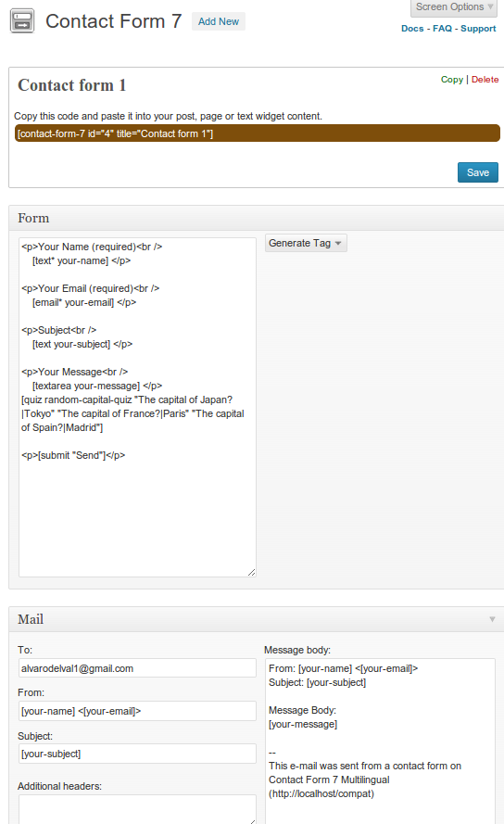The width and height of the screenshot is (504, 824).
Task: Click the Contact Form 7 plugin icon
Action: coord(22,21)
